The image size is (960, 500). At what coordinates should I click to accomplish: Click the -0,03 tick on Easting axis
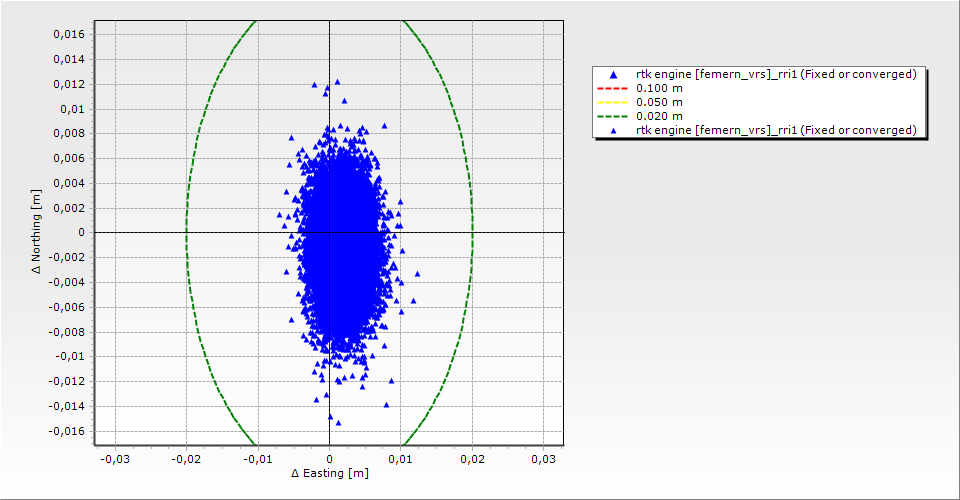click(116, 458)
